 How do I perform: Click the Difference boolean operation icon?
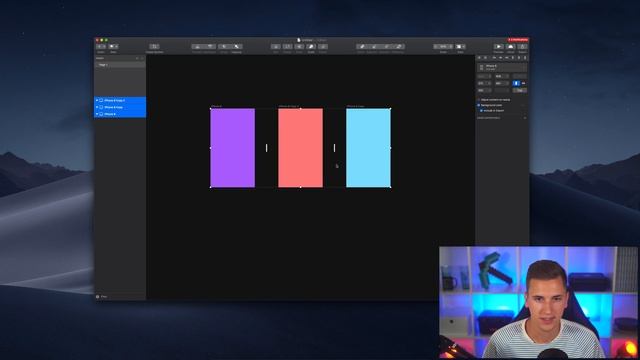tap(399, 47)
